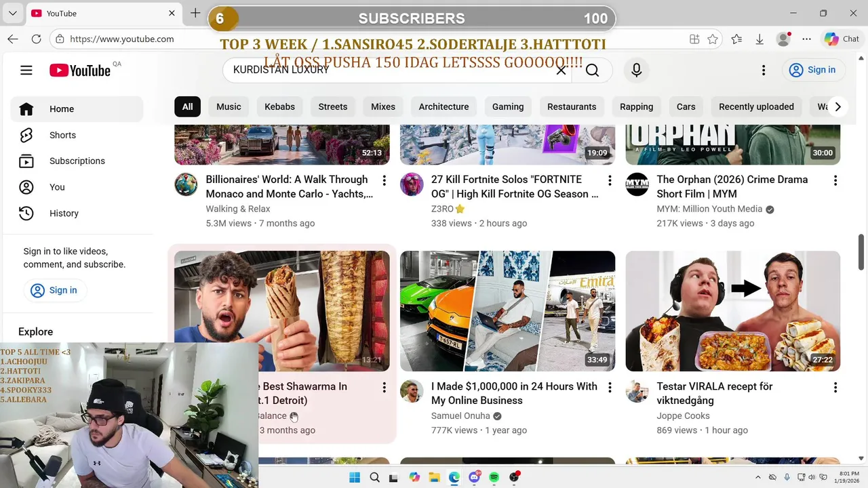Image resolution: width=868 pixels, height=488 pixels.
Task: Open Spotify from the taskbar
Action: click(494, 477)
